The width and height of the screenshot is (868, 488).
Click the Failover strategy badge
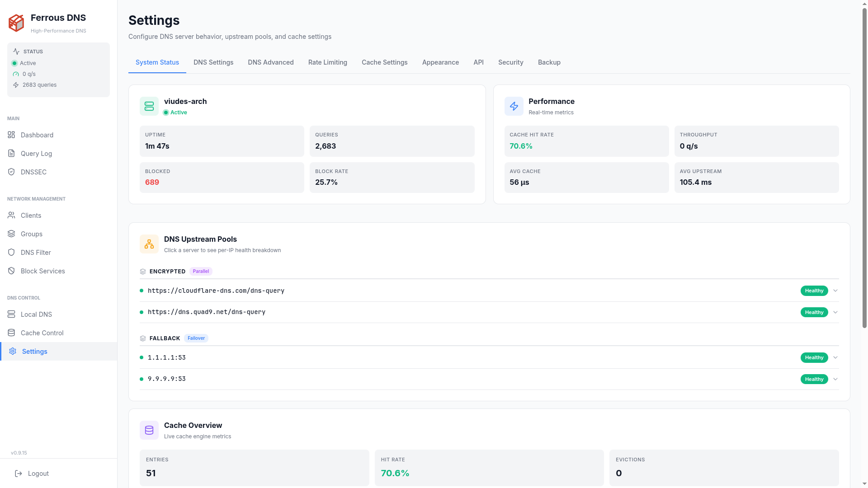pyautogui.click(x=196, y=338)
